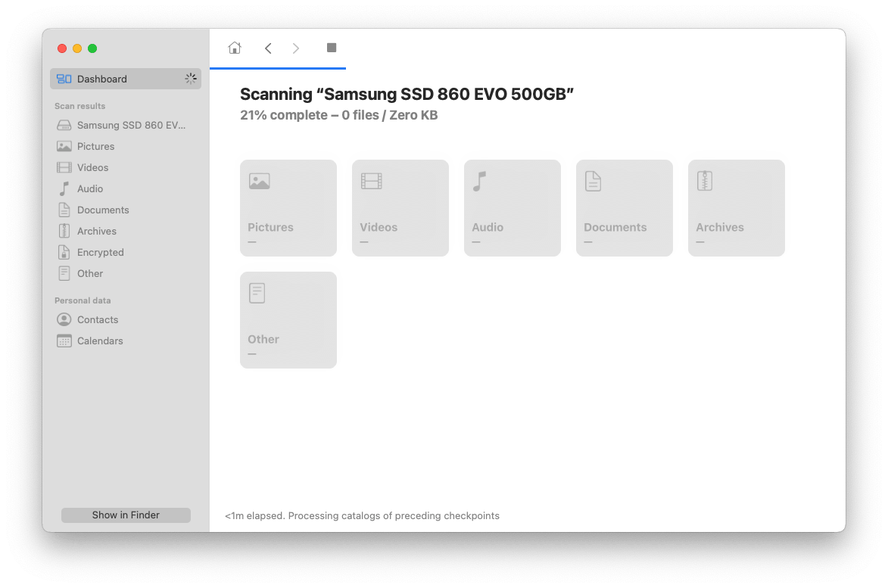Navigate back with the left chevron

point(268,48)
